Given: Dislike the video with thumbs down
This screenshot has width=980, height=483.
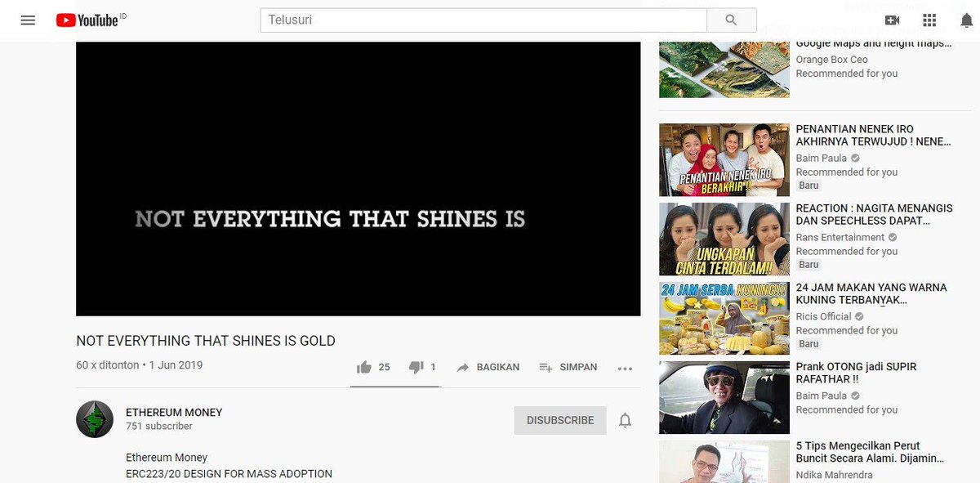Looking at the screenshot, I should coord(416,368).
